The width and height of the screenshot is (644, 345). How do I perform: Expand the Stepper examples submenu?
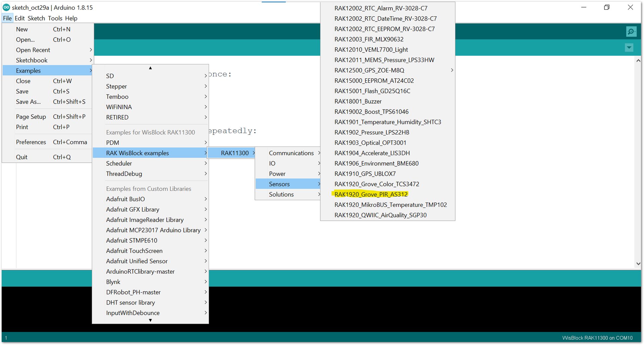[x=151, y=87]
